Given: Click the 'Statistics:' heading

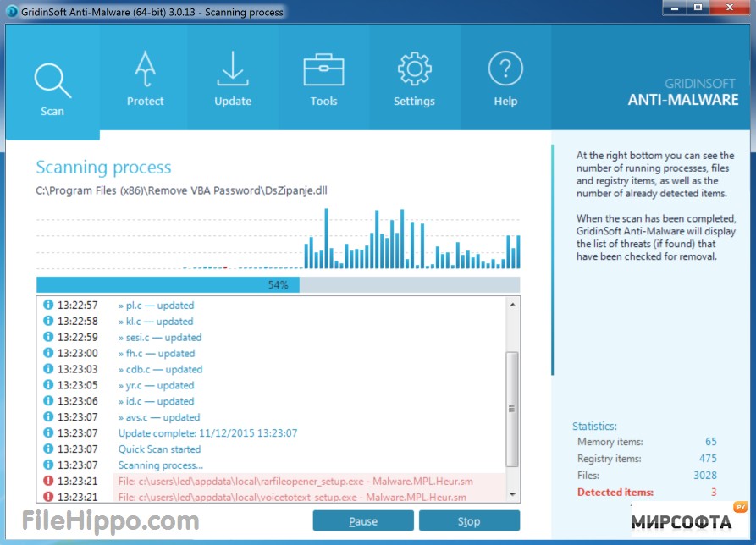Looking at the screenshot, I should click(x=594, y=426).
